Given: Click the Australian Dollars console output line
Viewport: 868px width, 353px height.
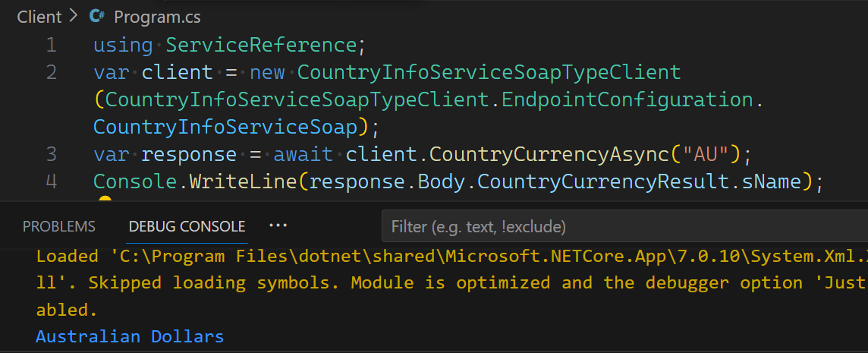Looking at the screenshot, I should (x=130, y=336).
